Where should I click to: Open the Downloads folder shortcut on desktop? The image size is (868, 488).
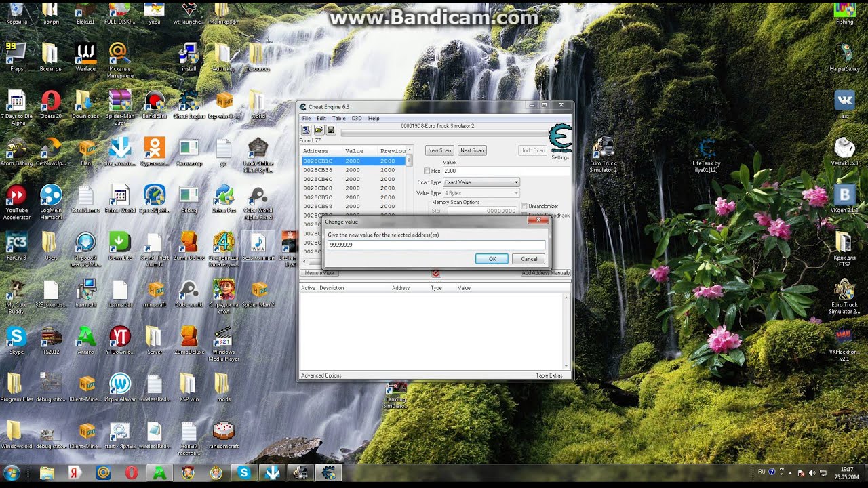pyautogui.click(x=85, y=104)
